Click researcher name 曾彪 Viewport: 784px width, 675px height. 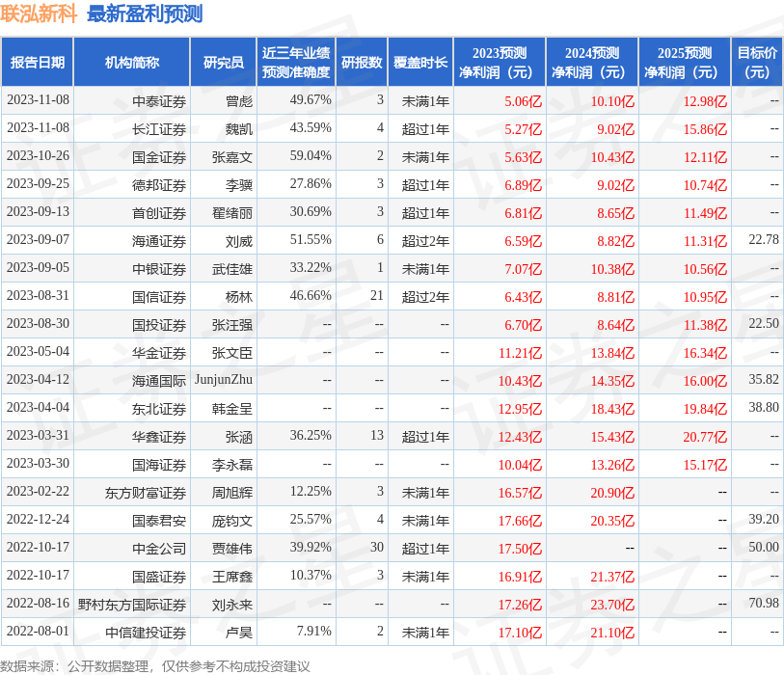point(239,101)
